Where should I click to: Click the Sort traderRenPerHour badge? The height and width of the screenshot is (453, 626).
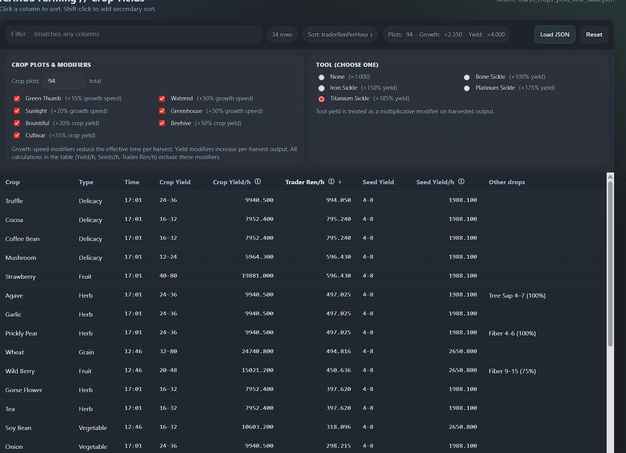pos(340,35)
